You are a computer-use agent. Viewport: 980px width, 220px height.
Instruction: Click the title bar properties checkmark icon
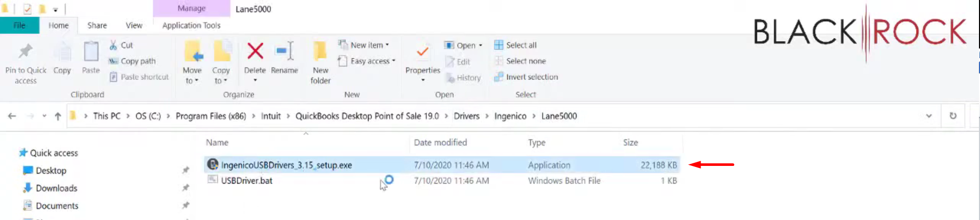[28, 9]
